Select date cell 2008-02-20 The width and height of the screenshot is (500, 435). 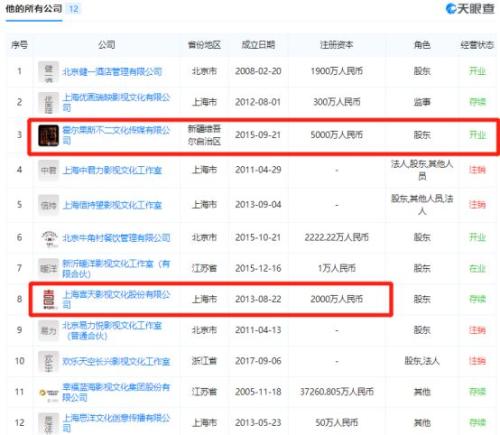[x=258, y=71]
